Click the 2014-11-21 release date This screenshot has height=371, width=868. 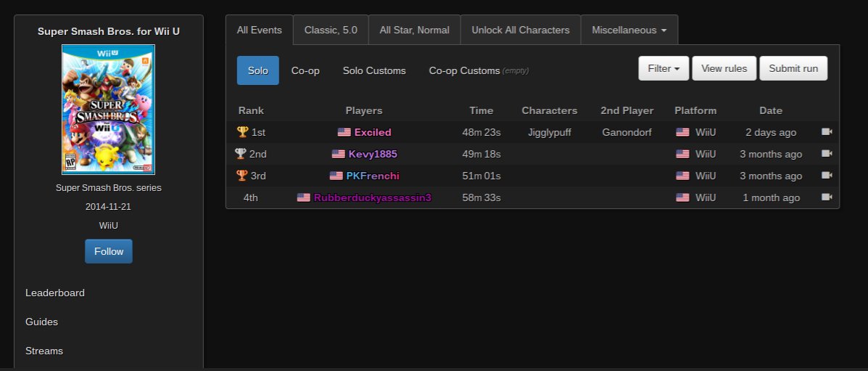[109, 206]
